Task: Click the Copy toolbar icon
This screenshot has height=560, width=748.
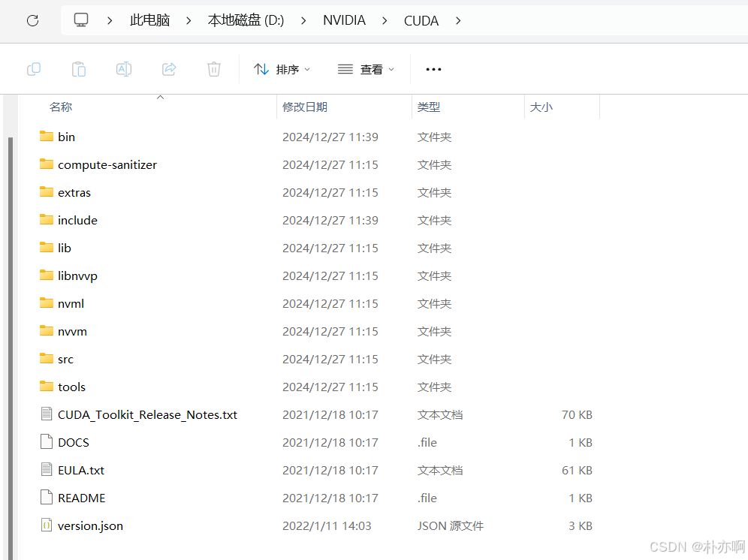Action: (34, 69)
